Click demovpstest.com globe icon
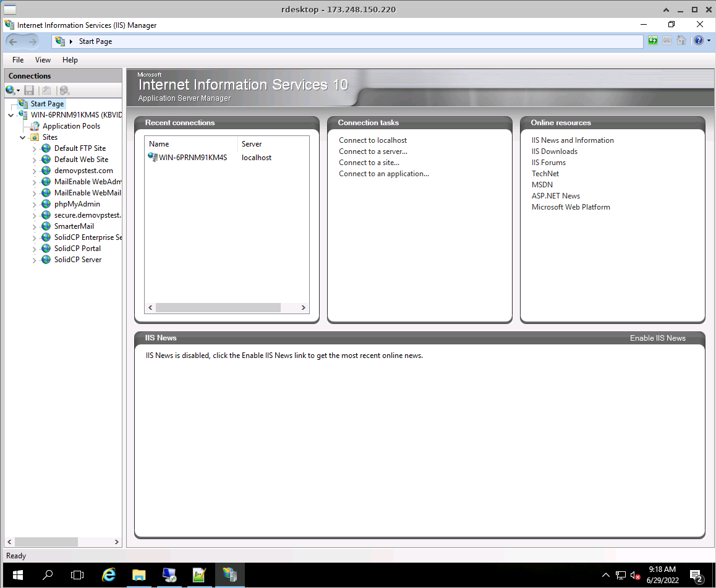 pos(46,170)
